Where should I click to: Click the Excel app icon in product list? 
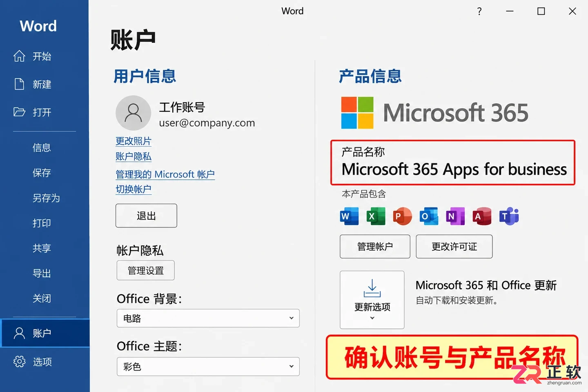[376, 216]
